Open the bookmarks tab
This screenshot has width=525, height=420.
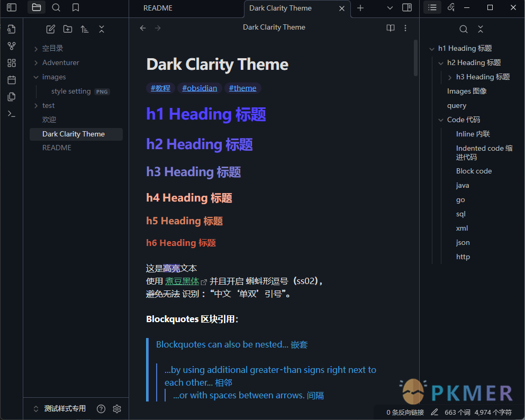(76, 7)
